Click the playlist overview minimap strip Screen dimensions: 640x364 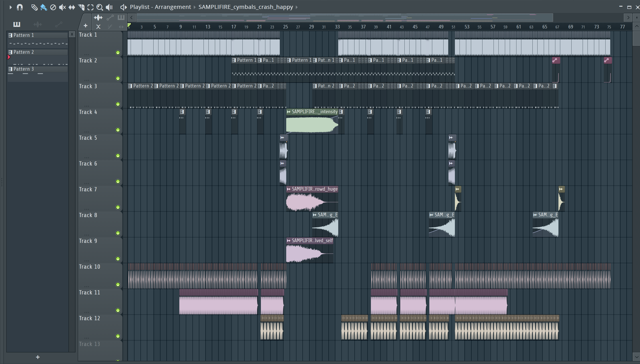pos(344,18)
